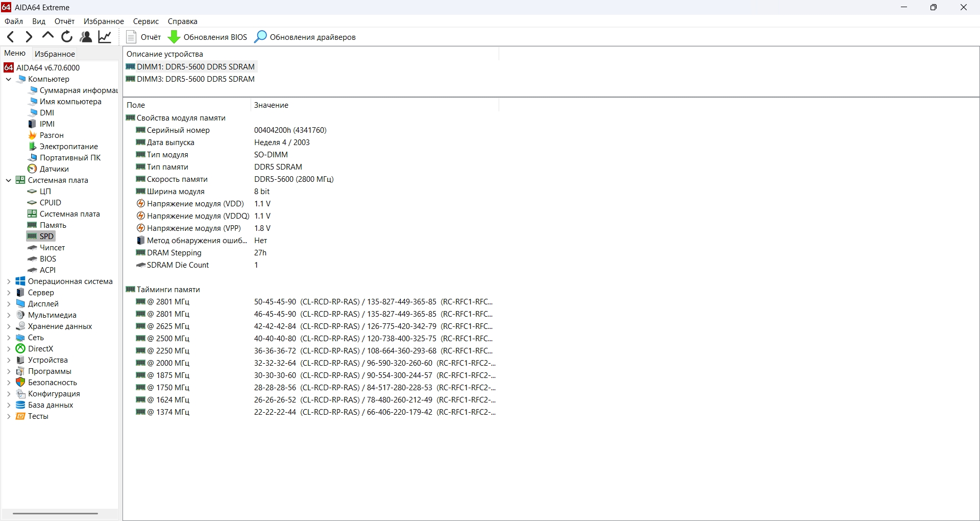Generate report with the Отчёт toolbar button

coord(143,37)
